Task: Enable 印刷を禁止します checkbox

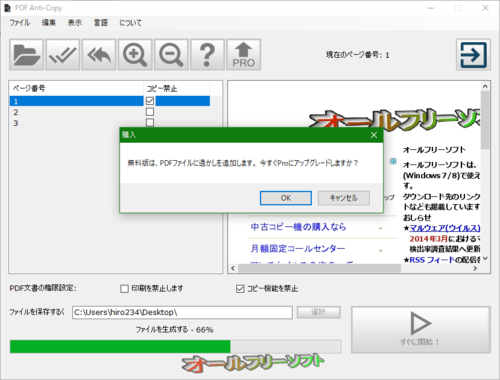Action: [x=124, y=289]
